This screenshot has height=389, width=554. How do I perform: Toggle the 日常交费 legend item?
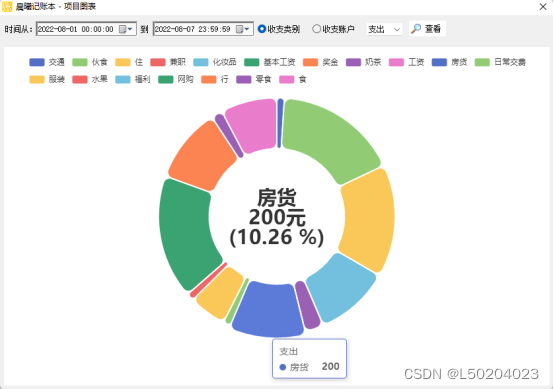500,62
